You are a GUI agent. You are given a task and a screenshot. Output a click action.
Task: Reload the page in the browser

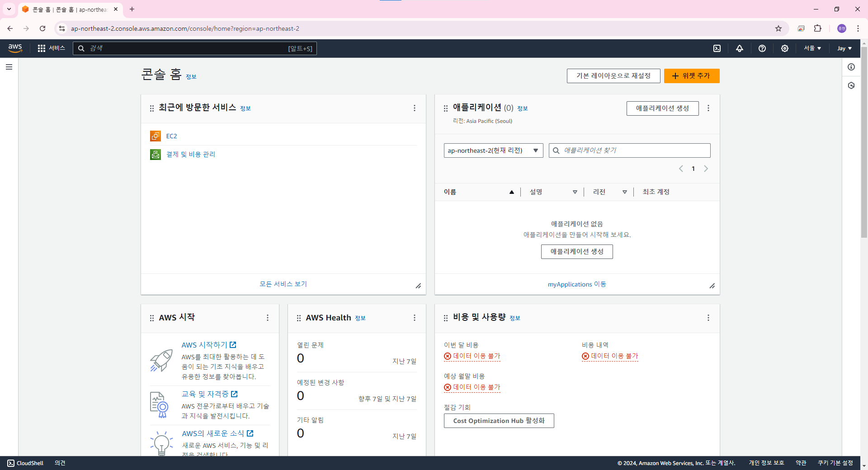point(42,28)
